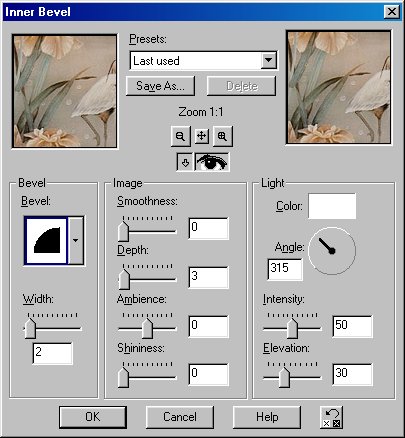This screenshot has height=438, width=405.
Task: Confirm with the OK button
Action: (x=93, y=417)
